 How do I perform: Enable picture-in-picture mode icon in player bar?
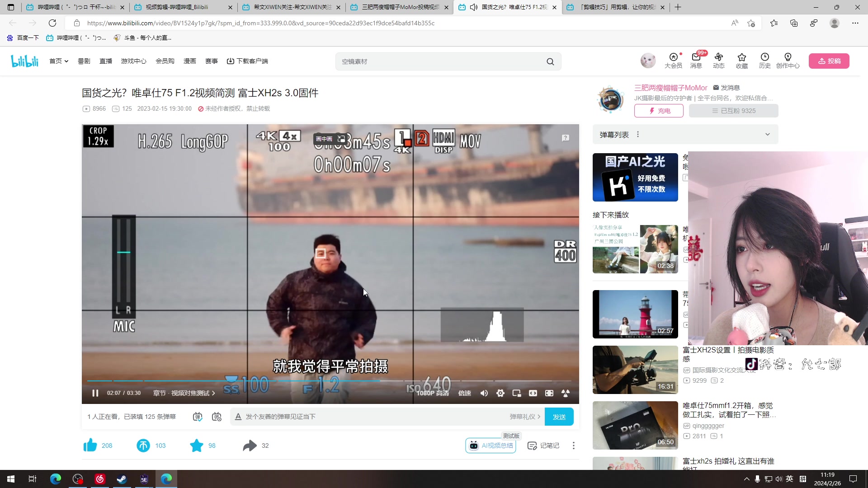pos(516,393)
